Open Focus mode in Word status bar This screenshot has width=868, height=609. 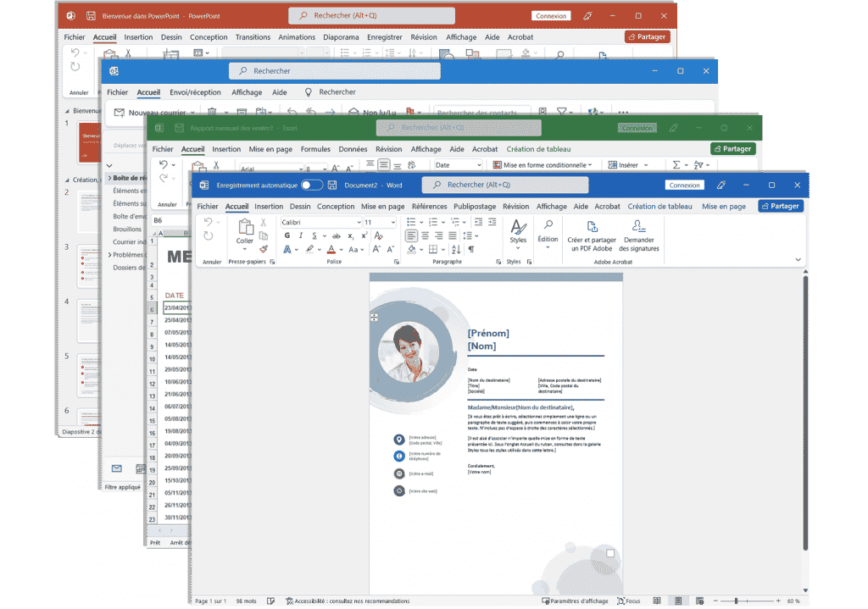click(628, 601)
